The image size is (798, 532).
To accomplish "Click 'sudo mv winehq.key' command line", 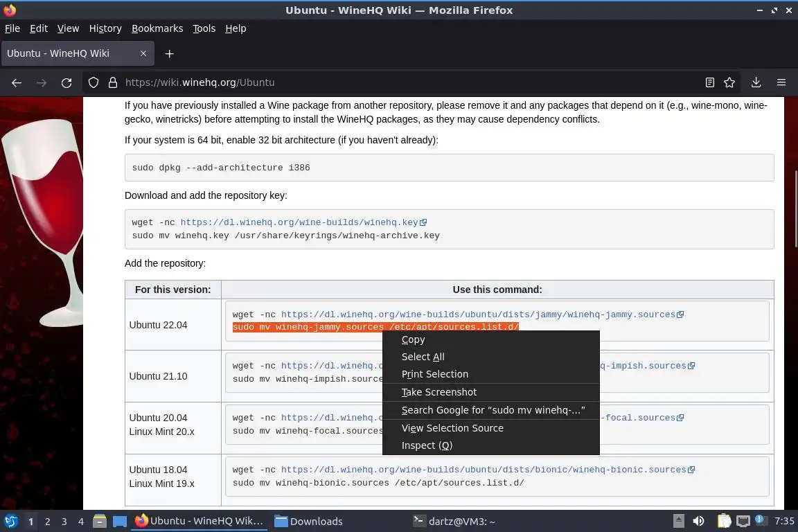I will (285, 236).
